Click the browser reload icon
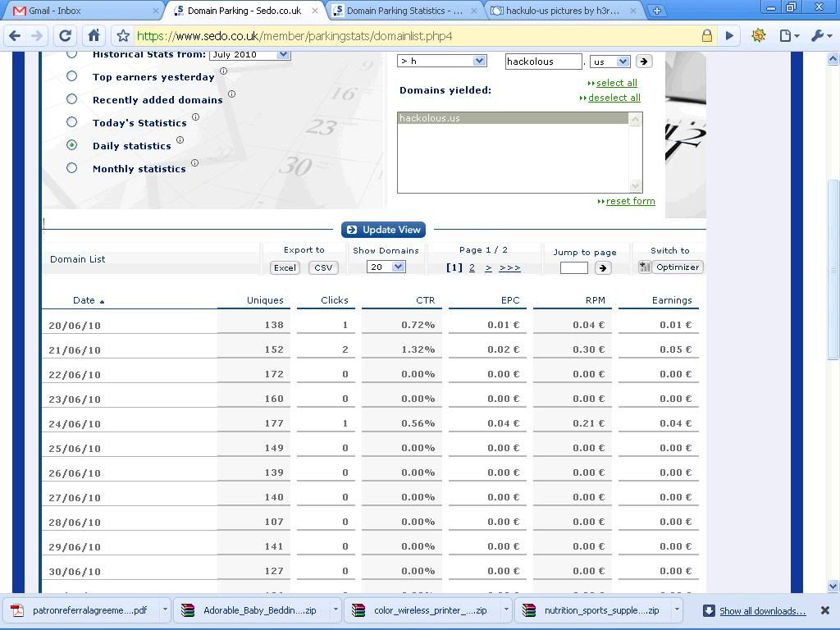This screenshot has width=840, height=630. click(x=66, y=35)
